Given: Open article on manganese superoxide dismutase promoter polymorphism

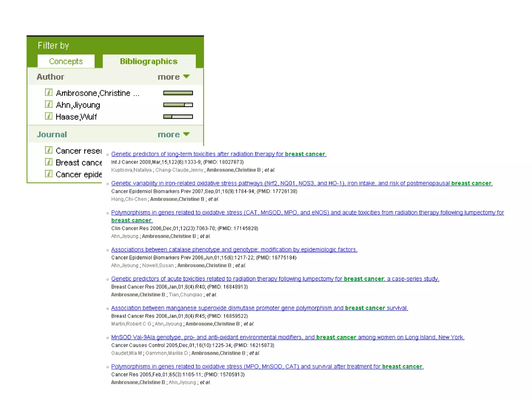Looking at the screenshot, I should click(260, 308).
